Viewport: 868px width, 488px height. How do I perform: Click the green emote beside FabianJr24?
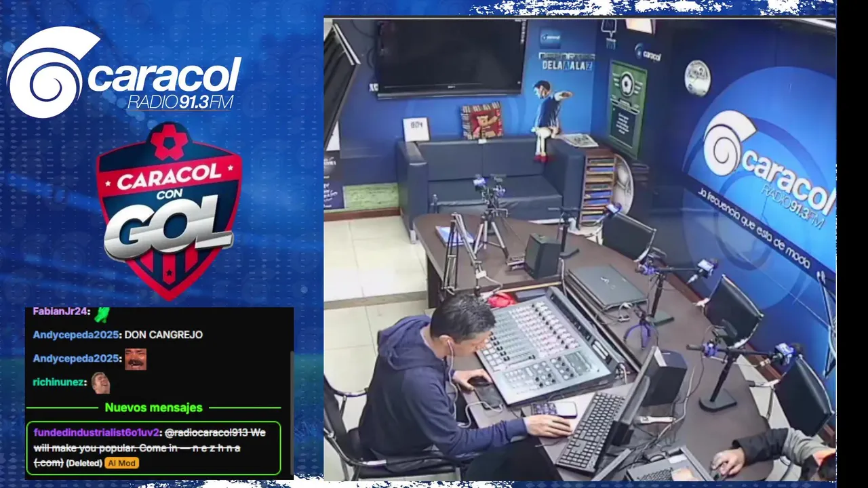pos(102,313)
